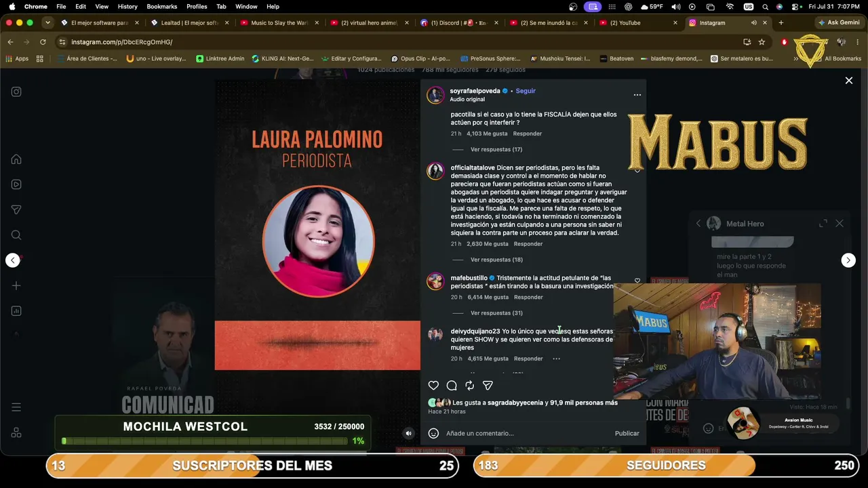Screen dimensions: 868x488
Task: Open the officialtatalove profile avatar
Action: [x=435, y=171]
